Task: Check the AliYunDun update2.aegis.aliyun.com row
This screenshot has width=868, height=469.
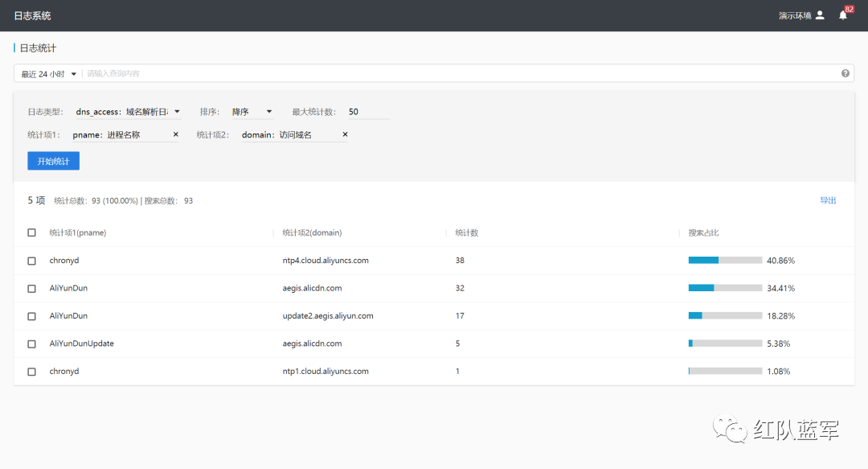Action: 31,316
